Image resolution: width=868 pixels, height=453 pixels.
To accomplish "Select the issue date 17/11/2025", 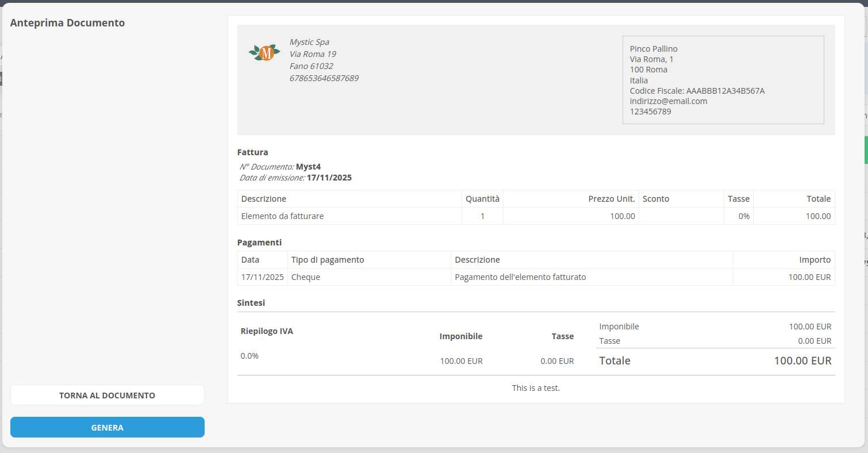I will tap(329, 178).
